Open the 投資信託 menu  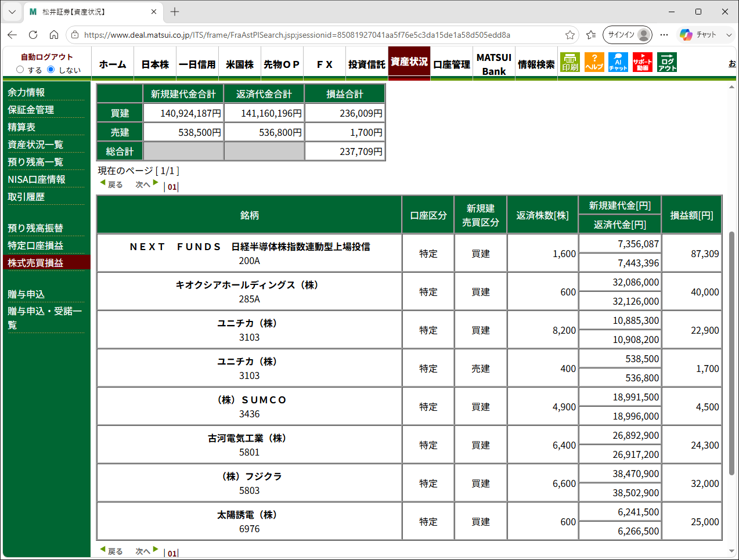(367, 64)
